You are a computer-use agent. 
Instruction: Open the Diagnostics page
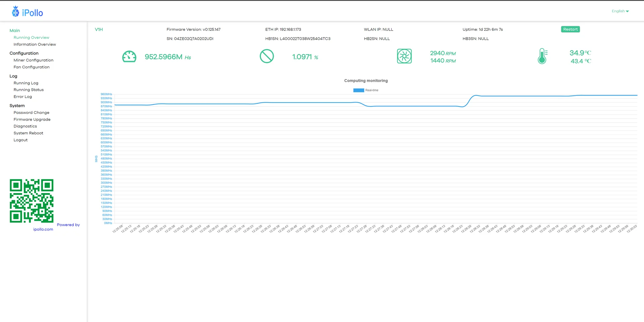[25, 126]
